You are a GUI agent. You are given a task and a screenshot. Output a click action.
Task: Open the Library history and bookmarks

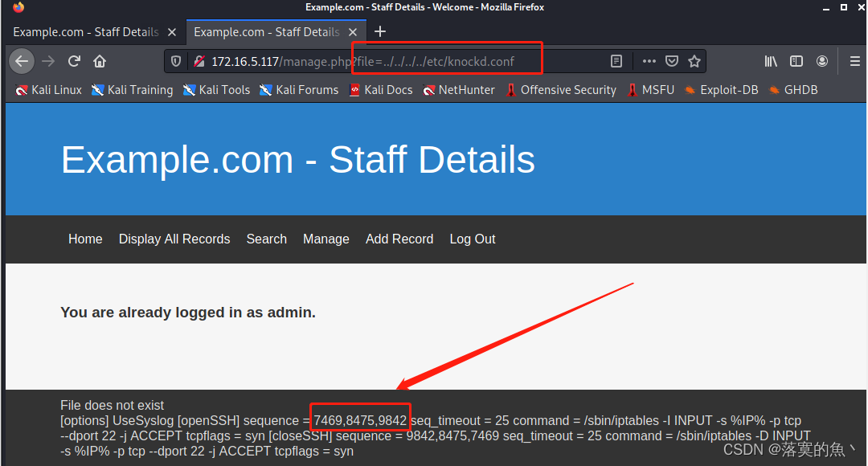pyautogui.click(x=771, y=61)
